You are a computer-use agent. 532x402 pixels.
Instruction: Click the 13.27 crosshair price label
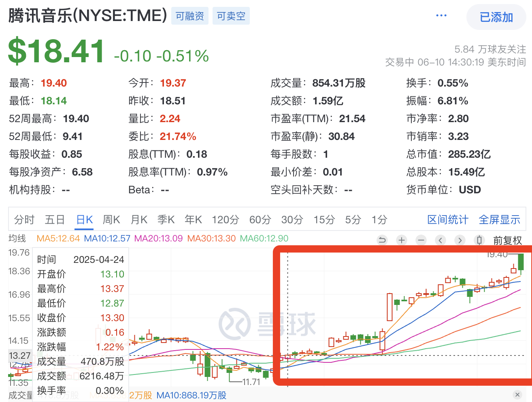pos(20,355)
